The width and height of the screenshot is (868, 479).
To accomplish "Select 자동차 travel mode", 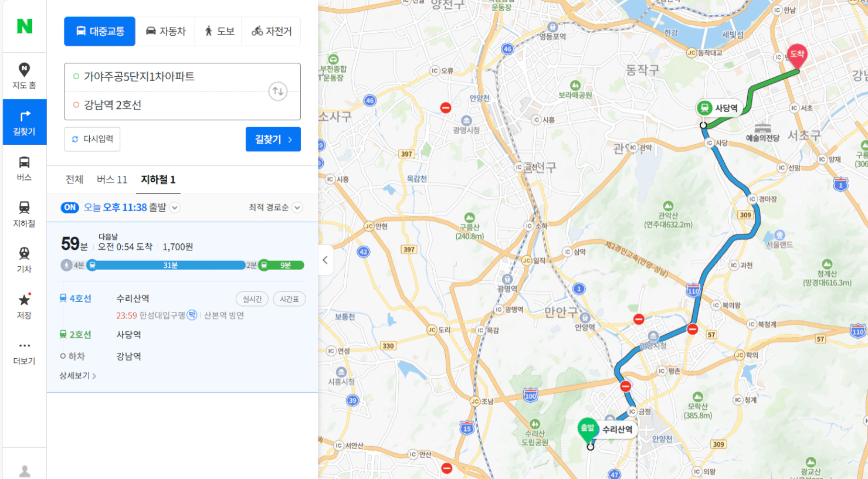I will point(165,31).
